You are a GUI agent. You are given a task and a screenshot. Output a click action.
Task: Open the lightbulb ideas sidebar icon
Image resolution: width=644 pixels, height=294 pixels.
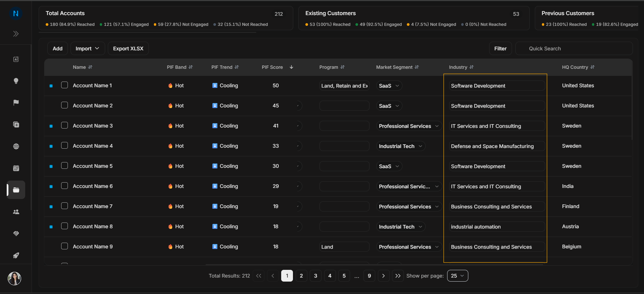(x=16, y=81)
